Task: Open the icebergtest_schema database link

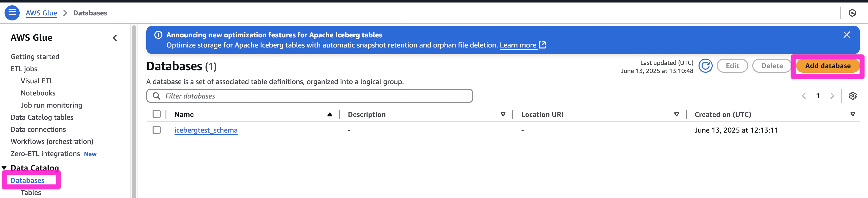Action: [206, 130]
